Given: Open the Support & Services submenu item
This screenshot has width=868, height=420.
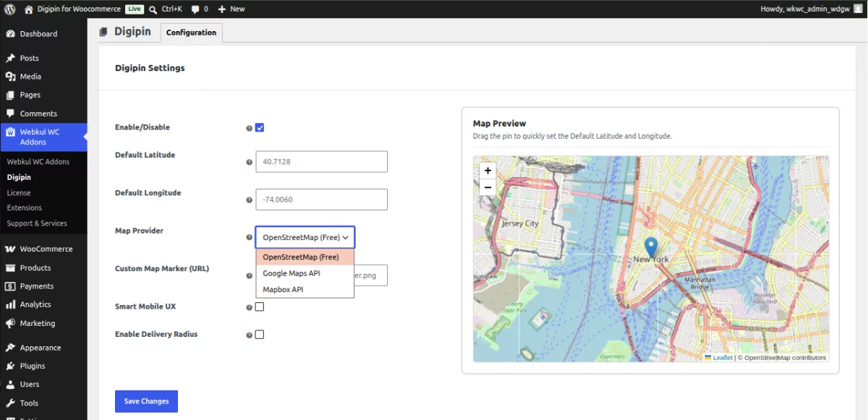Looking at the screenshot, I should point(37,223).
